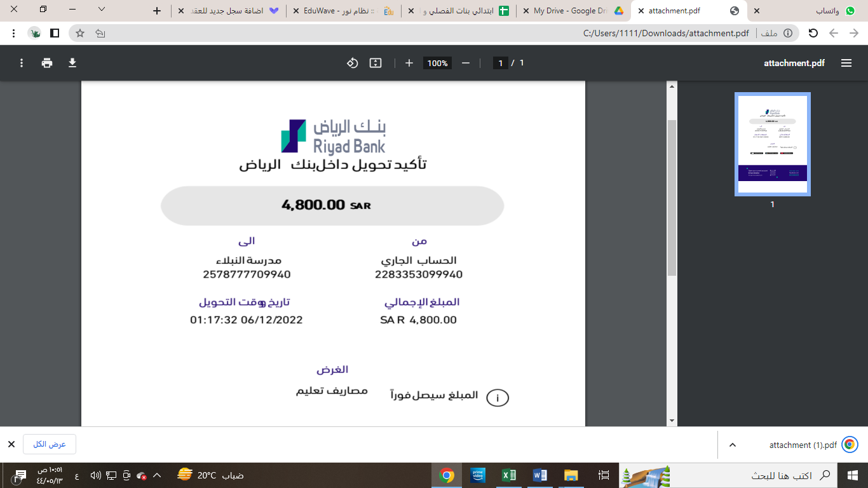
Task: Click the PDF vertical scrollbar thumb
Action: (672, 197)
